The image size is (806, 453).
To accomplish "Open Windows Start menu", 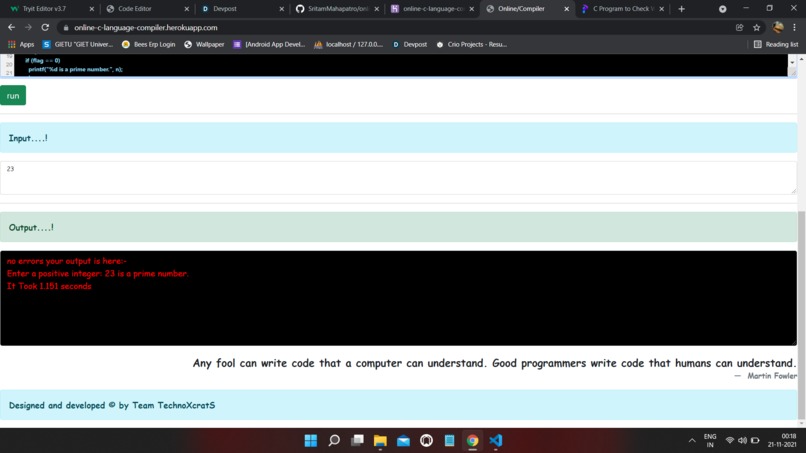I will click(x=311, y=441).
